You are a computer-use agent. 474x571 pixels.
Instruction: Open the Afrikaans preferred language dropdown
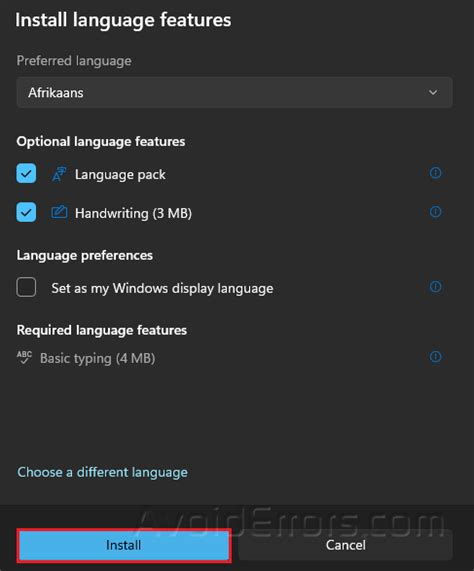(234, 92)
